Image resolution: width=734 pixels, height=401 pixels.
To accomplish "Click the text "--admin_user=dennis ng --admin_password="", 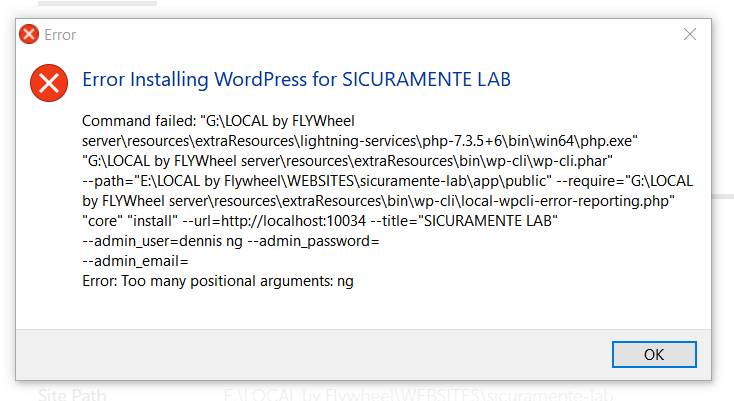I will (231, 241).
